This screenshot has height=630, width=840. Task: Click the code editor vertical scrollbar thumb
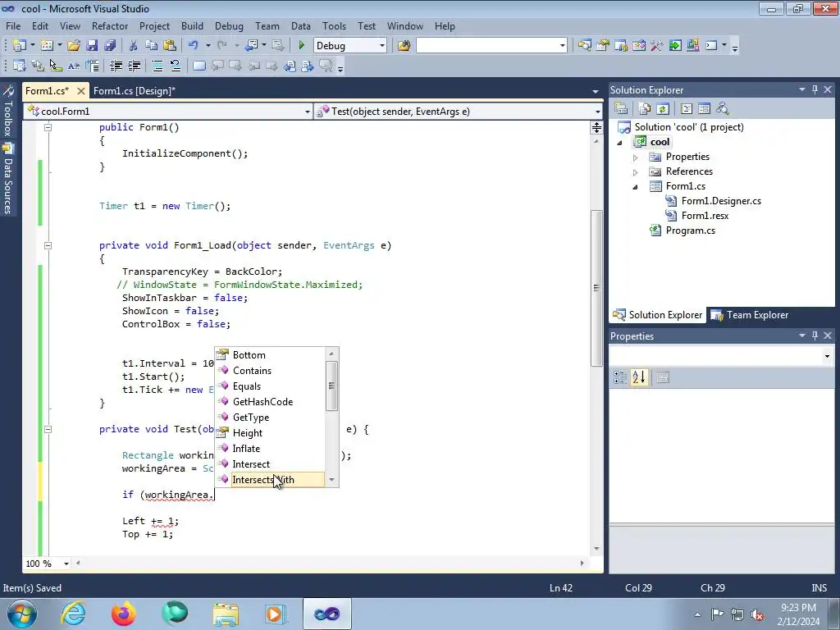[x=596, y=288]
